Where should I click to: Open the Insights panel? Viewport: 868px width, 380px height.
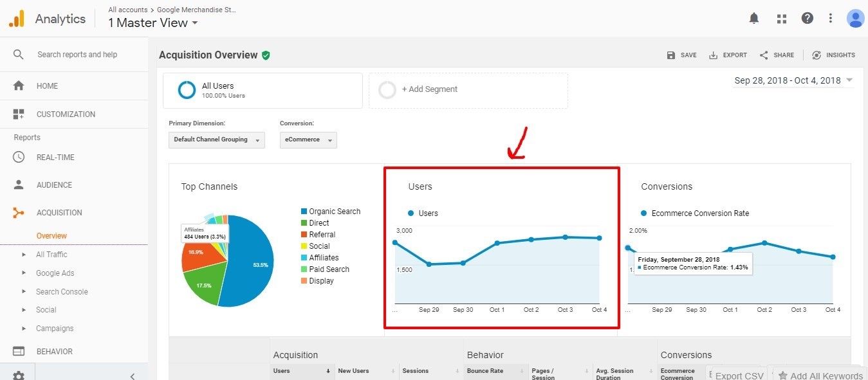tap(833, 55)
